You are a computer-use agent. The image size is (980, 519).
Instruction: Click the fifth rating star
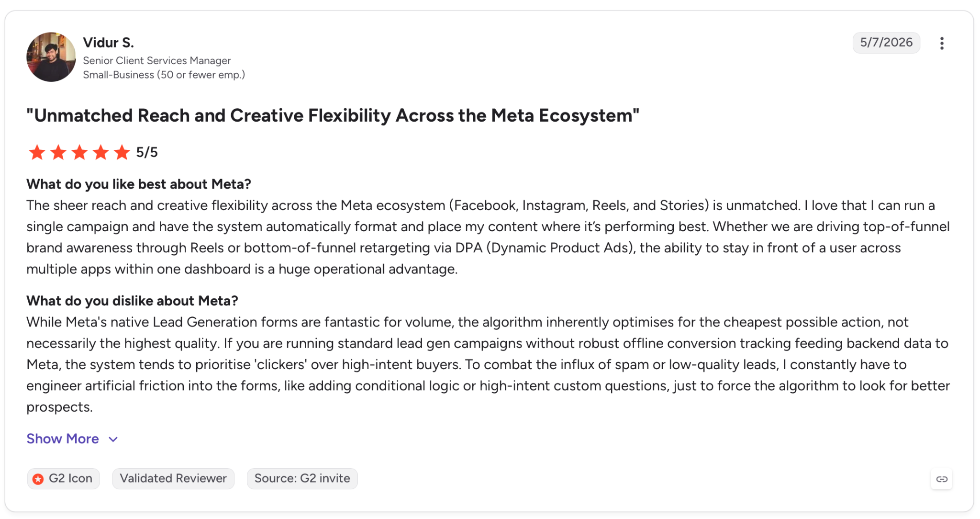[x=122, y=152]
